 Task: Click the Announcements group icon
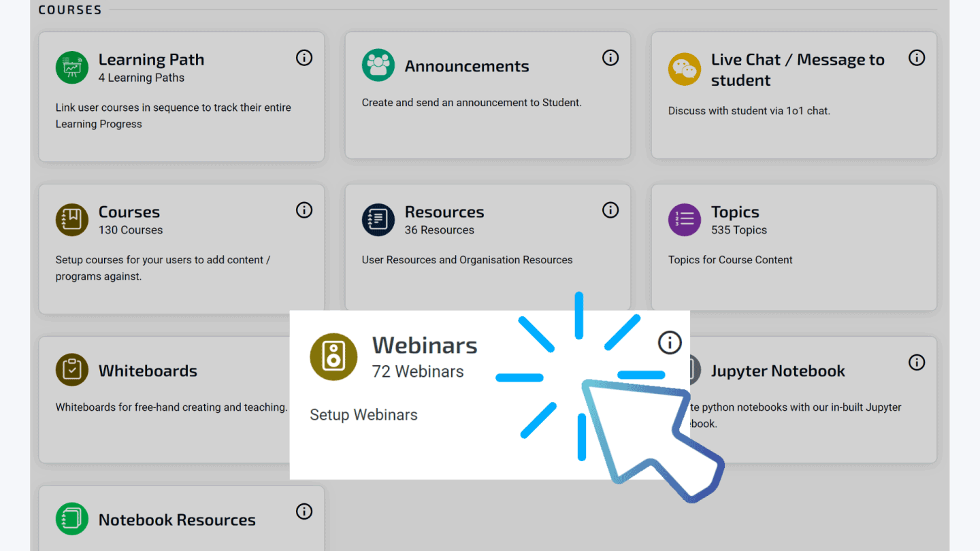point(378,65)
